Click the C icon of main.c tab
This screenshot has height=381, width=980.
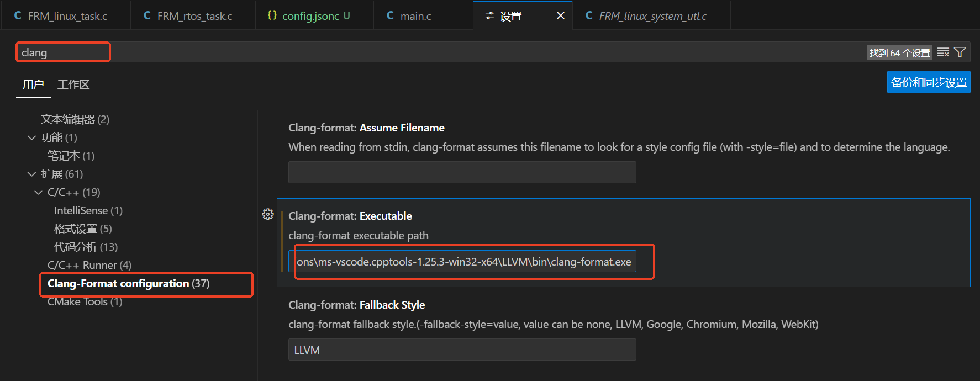[x=391, y=15]
